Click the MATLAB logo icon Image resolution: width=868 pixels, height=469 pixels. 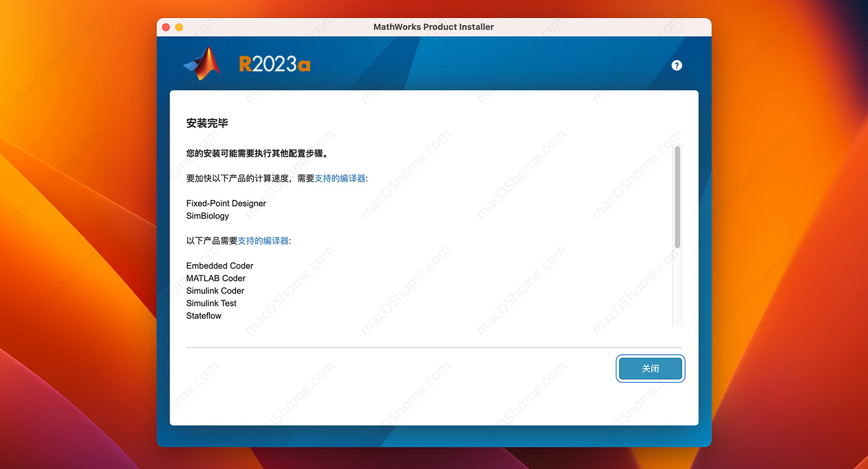click(203, 63)
